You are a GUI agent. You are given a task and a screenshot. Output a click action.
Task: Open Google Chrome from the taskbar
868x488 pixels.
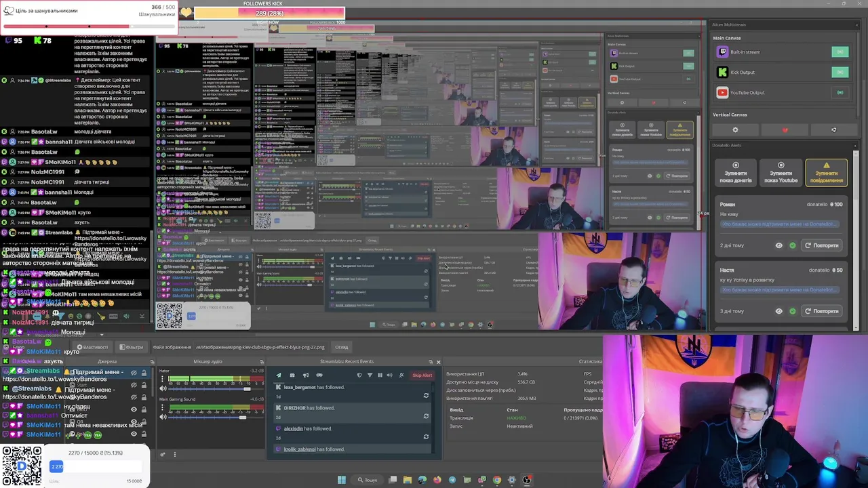click(497, 480)
